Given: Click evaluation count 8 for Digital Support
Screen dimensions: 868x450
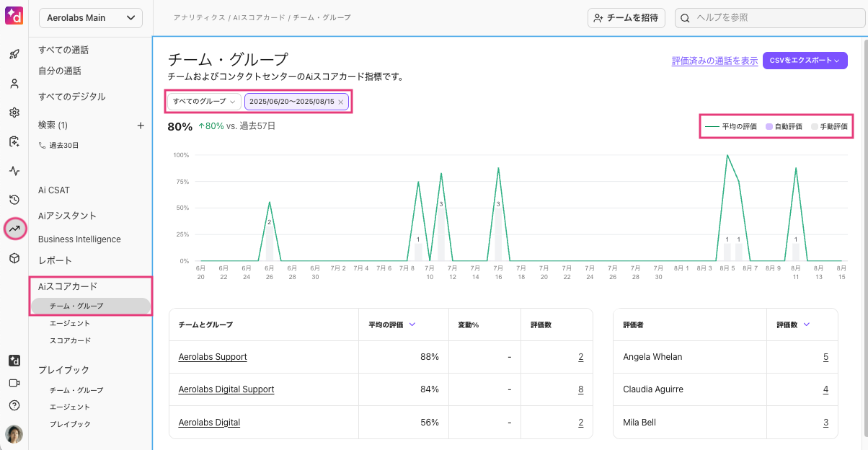Looking at the screenshot, I should point(580,389).
